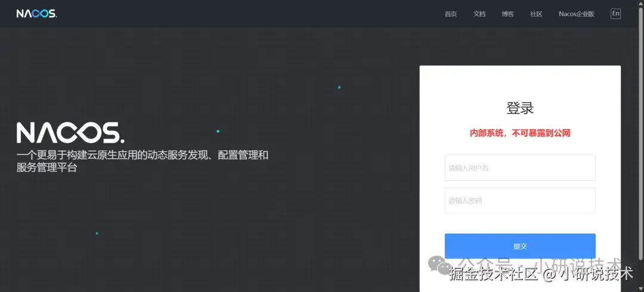Click the red 内部系统，不可暴露到公网 warning text

[x=520, y=133]
